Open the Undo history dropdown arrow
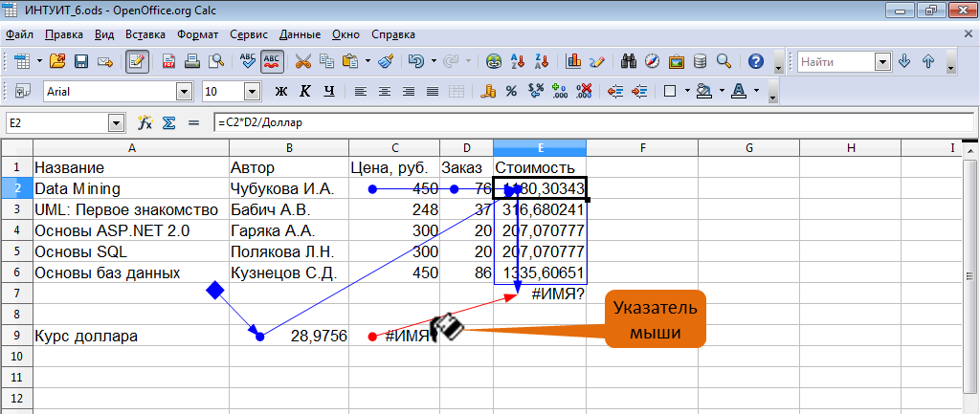This screenshot has height=414, width=980. 434,61
